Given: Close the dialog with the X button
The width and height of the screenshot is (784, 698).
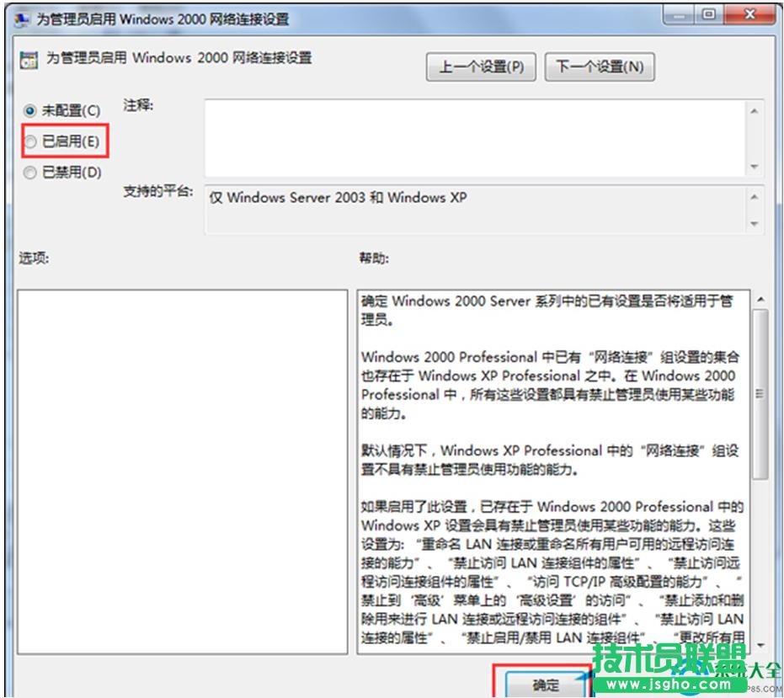Looking at the screenshot, I should click(x=749, y=14).
